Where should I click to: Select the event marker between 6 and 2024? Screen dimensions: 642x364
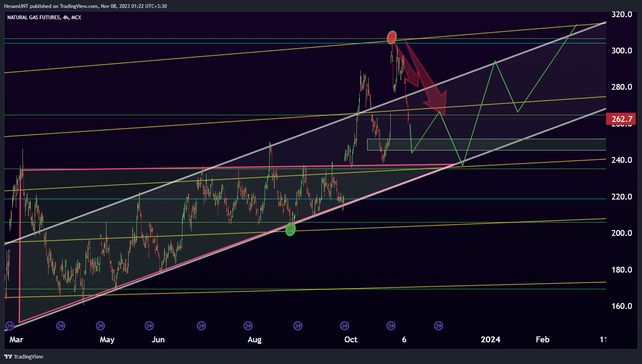point(438,326)
